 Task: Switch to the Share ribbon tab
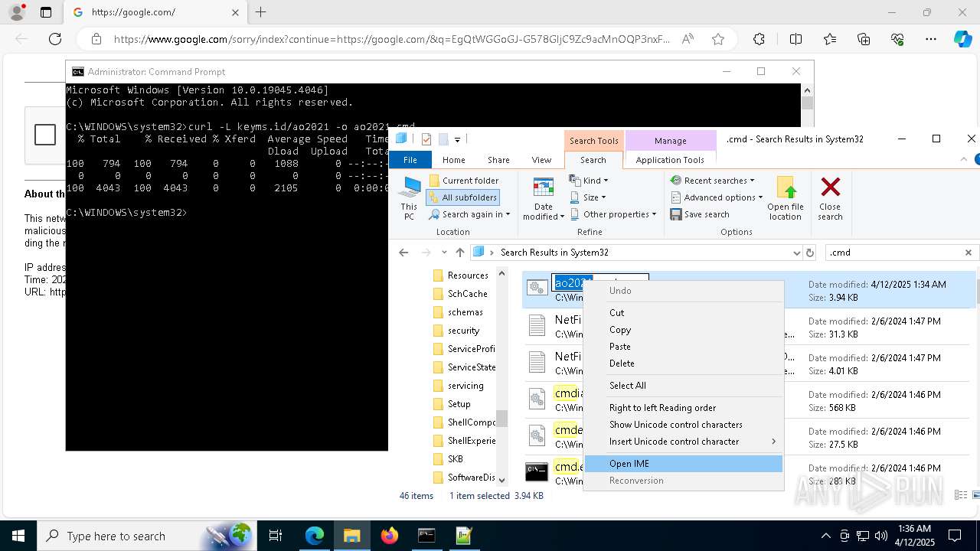click(x=498, y=160)
